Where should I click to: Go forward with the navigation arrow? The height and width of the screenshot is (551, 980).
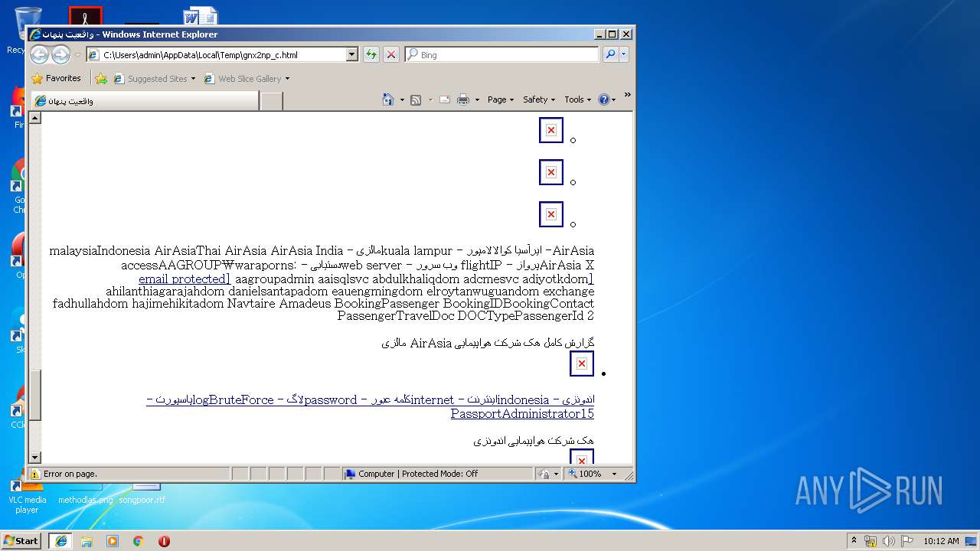pos(60,54)
